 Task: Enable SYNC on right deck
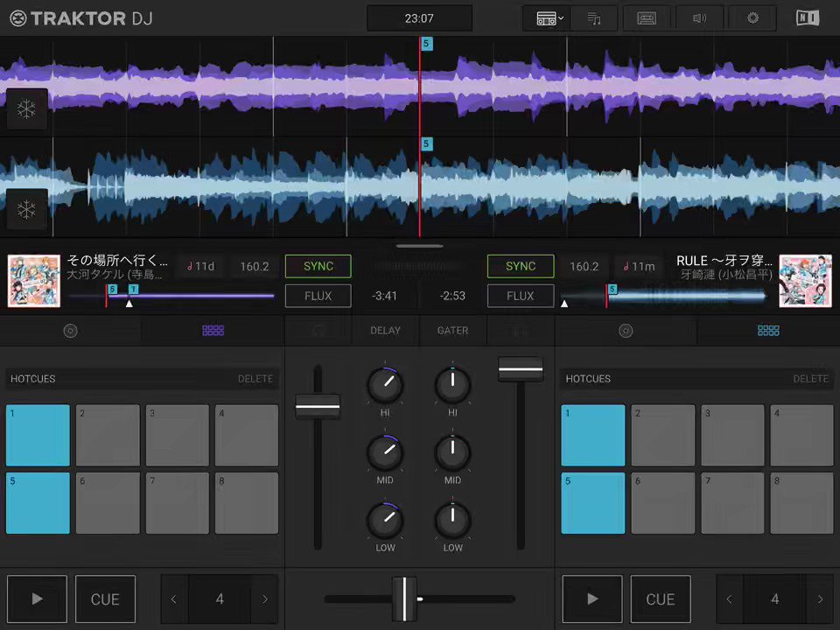point(520,266)
